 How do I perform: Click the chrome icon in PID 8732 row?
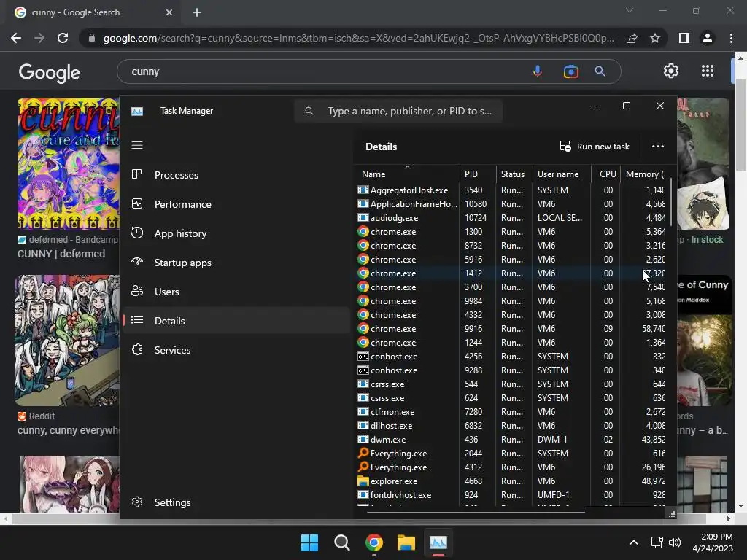click(x=363, y=245)
